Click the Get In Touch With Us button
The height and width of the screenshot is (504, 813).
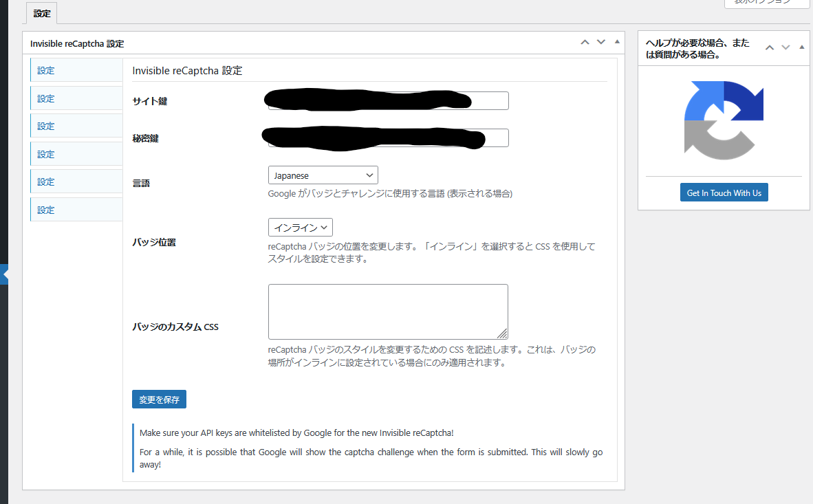point(724,193)
